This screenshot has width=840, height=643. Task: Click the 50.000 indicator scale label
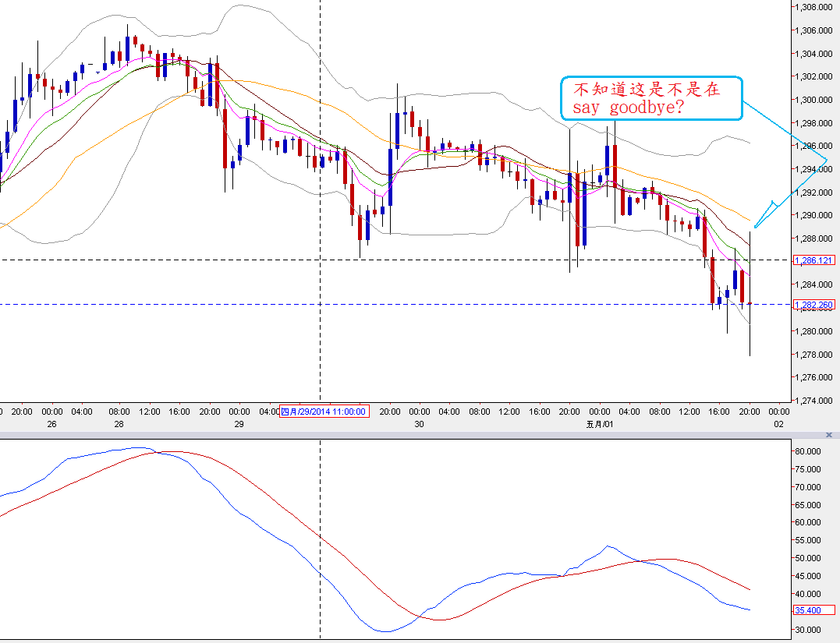coord(807,558)
